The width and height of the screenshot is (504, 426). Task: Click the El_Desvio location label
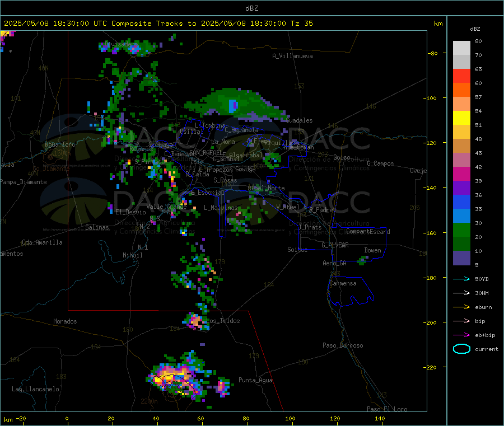click(x=131, y=212)
